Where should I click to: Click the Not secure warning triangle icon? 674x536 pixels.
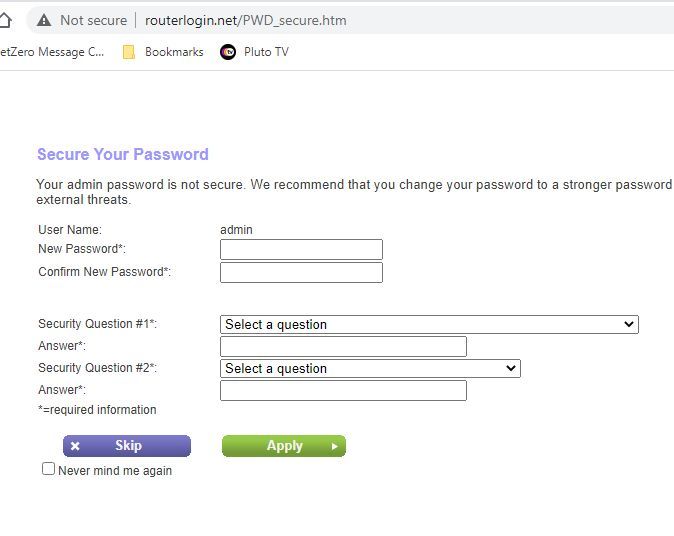coord(44,20)
